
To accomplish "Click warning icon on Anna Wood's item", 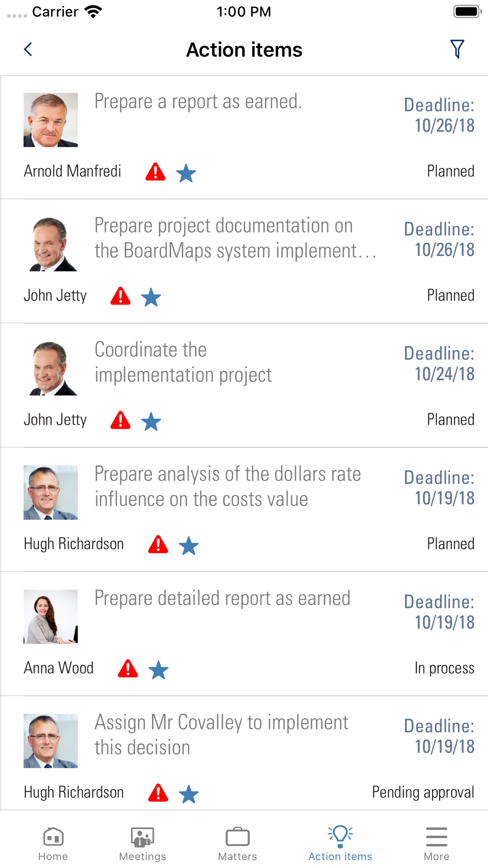I will coord(128,668).
